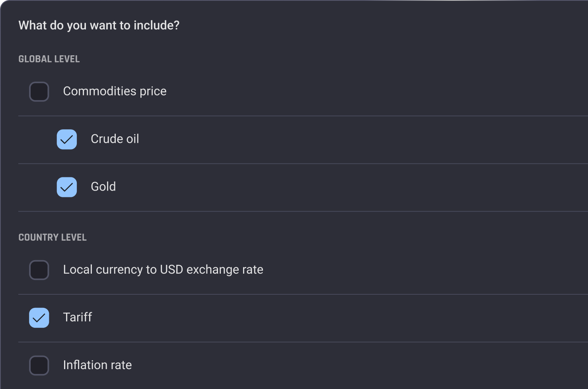Click the checkmark icon beside Gold

pyautogui.click(x=67, y=187)
